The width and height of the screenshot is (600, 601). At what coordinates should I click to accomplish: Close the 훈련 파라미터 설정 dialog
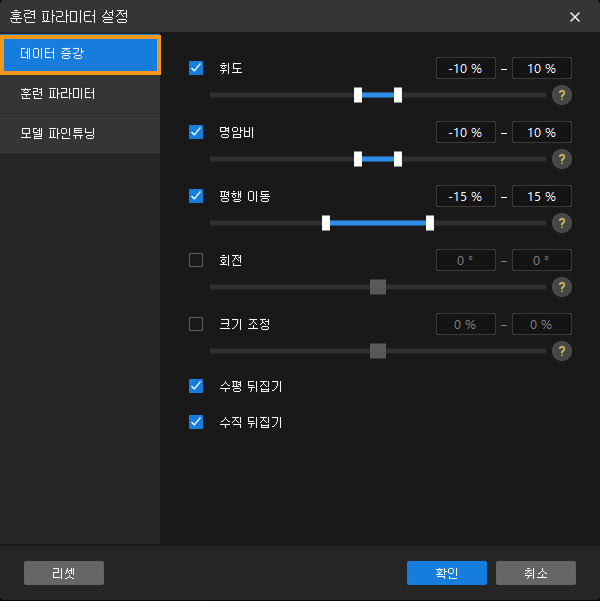(x=575, y=17)
